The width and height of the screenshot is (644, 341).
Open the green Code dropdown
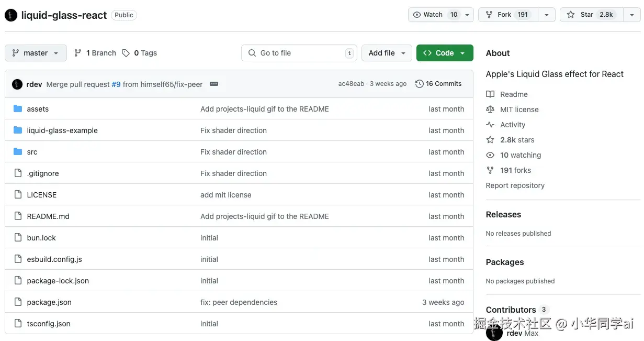pos(445,53)
